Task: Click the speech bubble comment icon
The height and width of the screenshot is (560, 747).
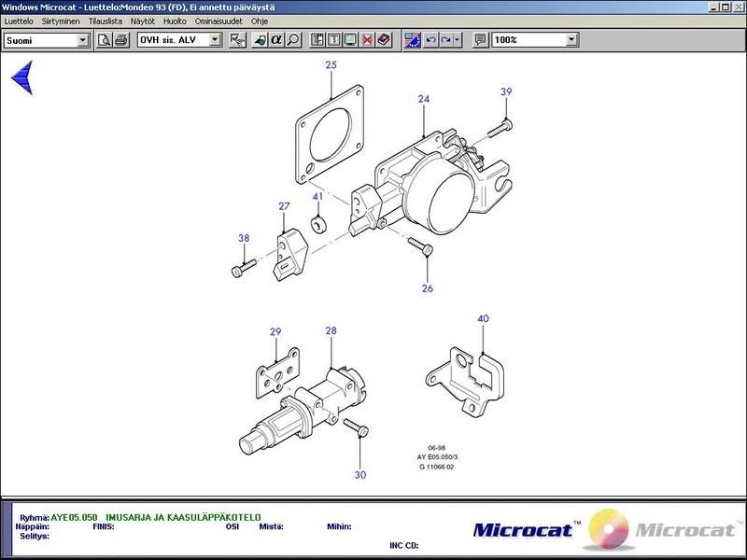Action: (x=480, y=40)
